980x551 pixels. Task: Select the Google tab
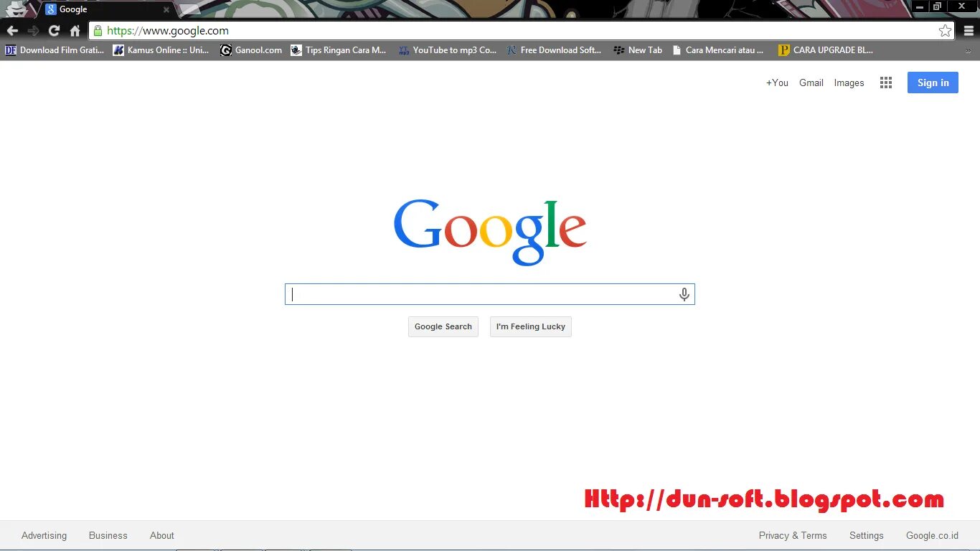pos(108,9)
